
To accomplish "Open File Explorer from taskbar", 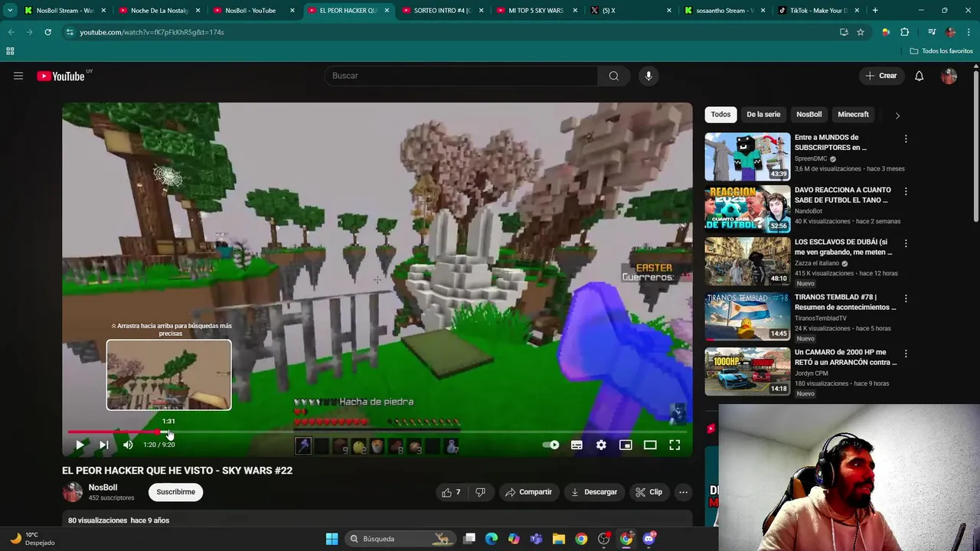I will click(x=559, y=539).
